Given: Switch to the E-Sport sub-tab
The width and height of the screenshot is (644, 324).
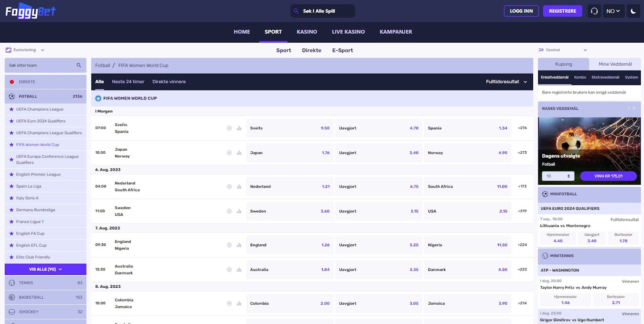Looking at the screenshot, I should tap(343, 50).
